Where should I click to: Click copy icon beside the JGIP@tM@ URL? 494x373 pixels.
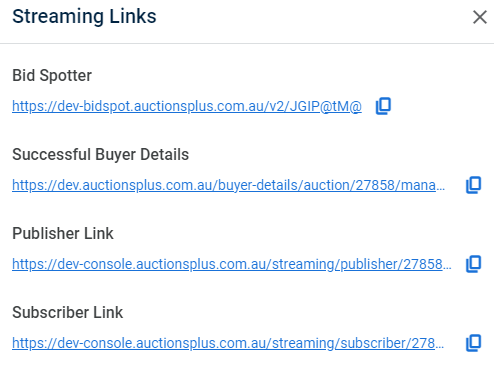[x=383, y=106]
